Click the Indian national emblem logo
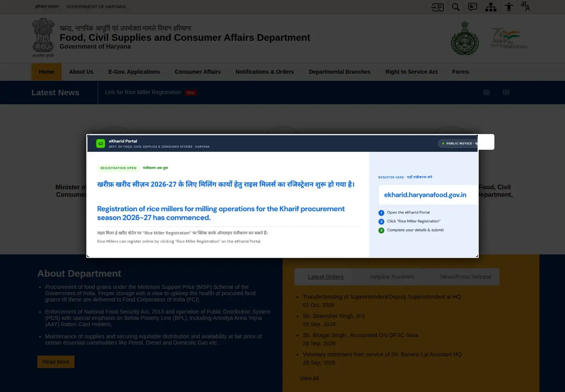The width and height of the screenshot is (565, 392). 43,38
